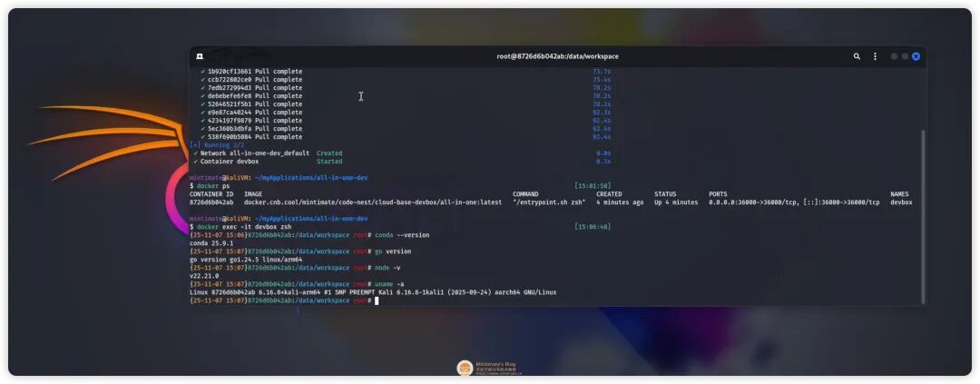Click container ID 8726d6b042ab in table row
This screenshot has height=384, width=980.
(211, 202)
